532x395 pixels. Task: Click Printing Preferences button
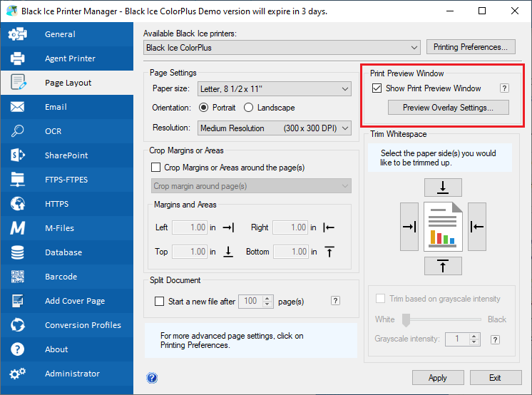pyautogui.click(x=471, y=47)
